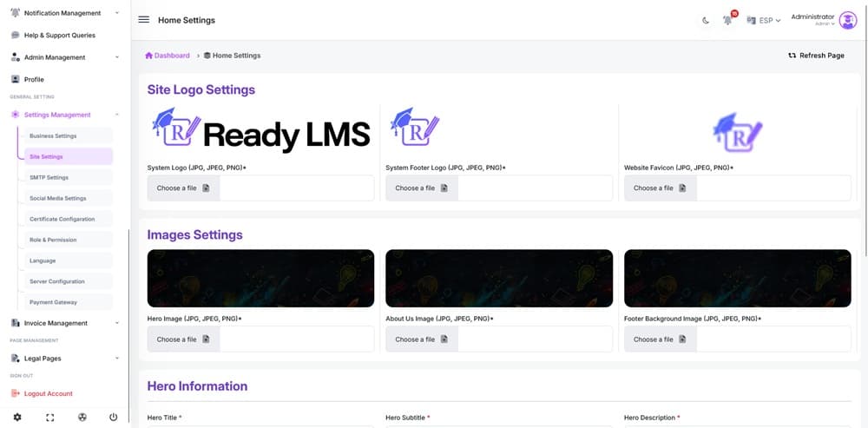
Task: Switch to dark mode moon icon
Action: click(x=705, y=21)
